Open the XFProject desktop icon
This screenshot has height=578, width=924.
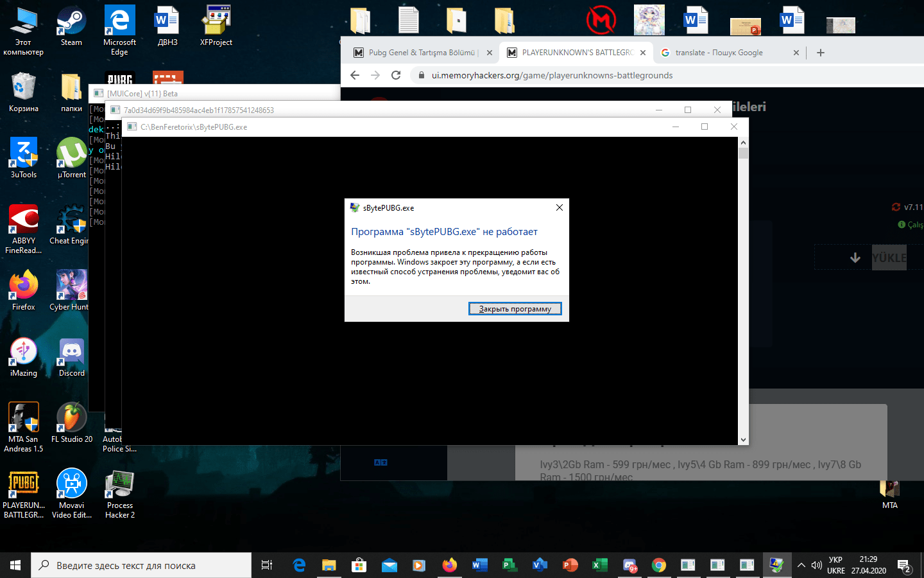click(216, 26)
